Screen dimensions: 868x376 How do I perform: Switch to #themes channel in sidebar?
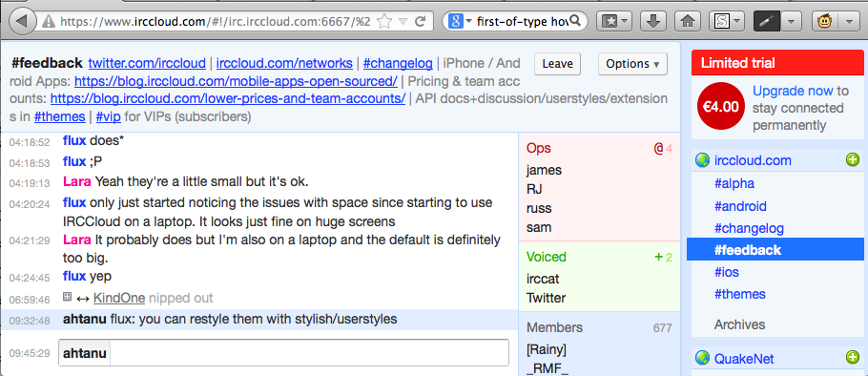(x=739, y=294)
